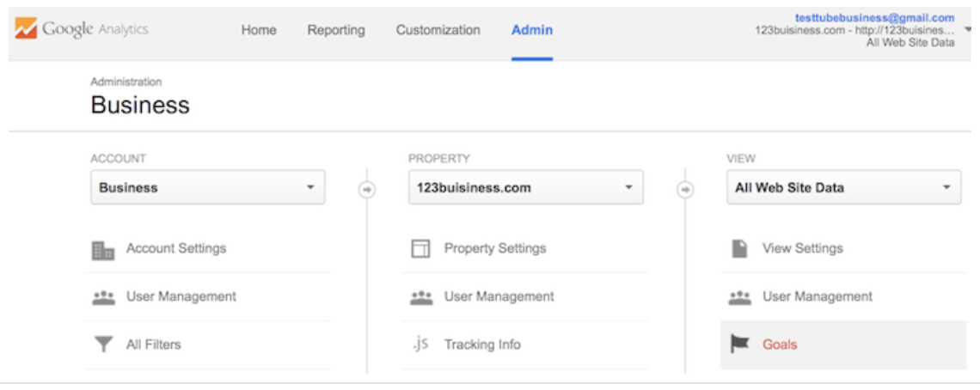This screenshot has width=980, height=390.
Task: Expand the account switcher arrow at top right
Action: [x=969, y=29]
